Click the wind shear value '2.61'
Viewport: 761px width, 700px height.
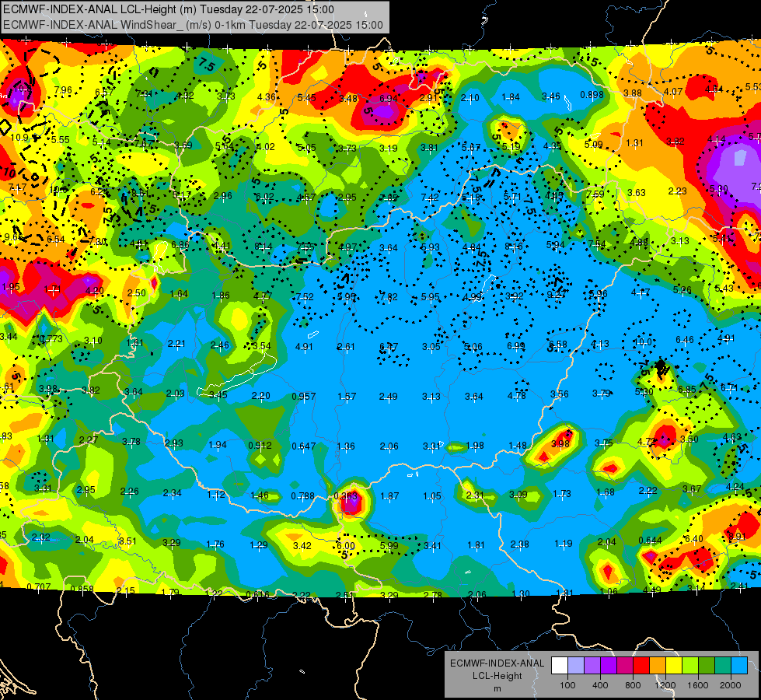pyautogui.click(x=346, y=347)
